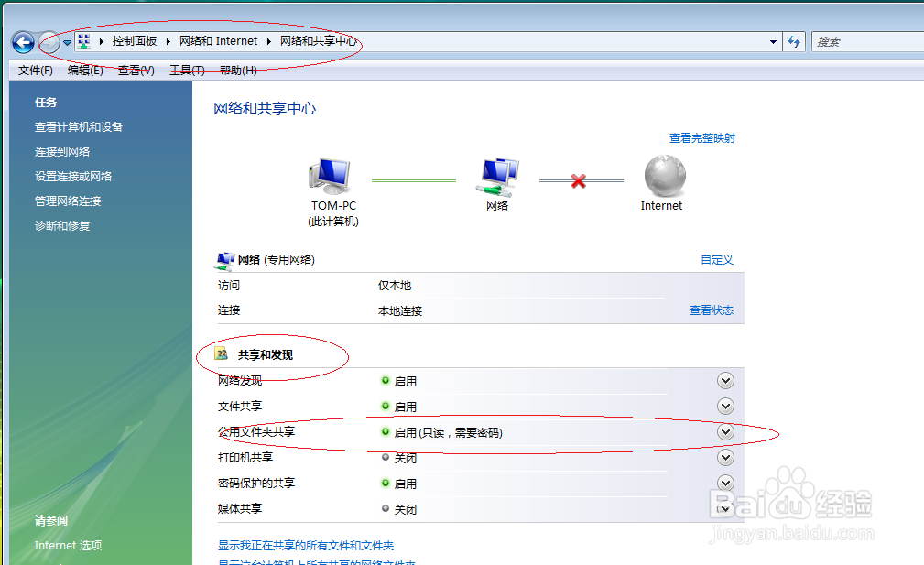Expand the 打印机共享 settings chevron
Image resolution: width=924 pixels, height=565 pixels.
pyautogui.click(x=725, y=457)
